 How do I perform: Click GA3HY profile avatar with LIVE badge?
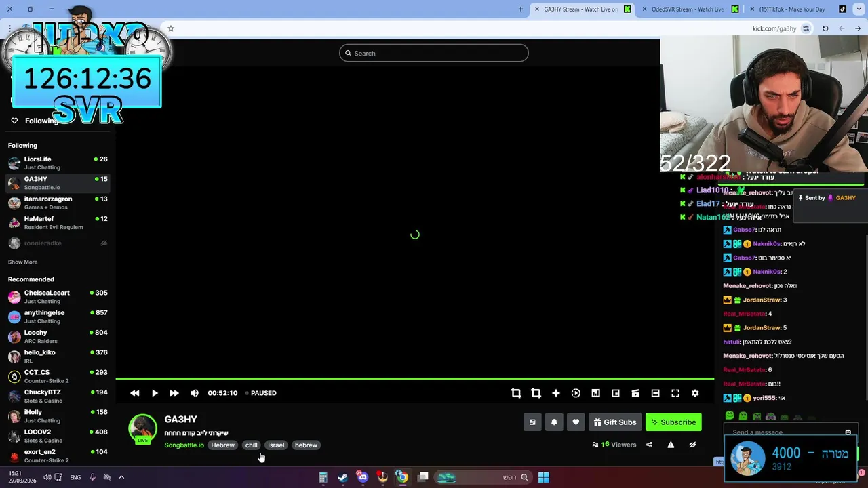point(142,429)
